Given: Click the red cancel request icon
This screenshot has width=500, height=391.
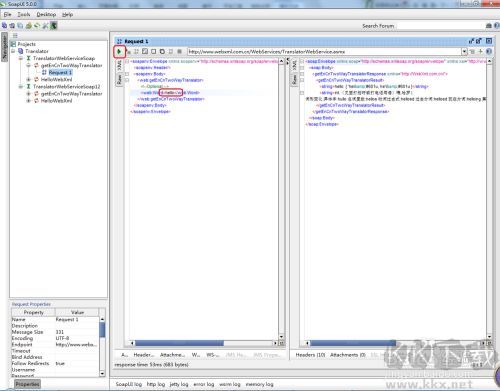Looking at the screenshot, I should click(x=129, y=52).
